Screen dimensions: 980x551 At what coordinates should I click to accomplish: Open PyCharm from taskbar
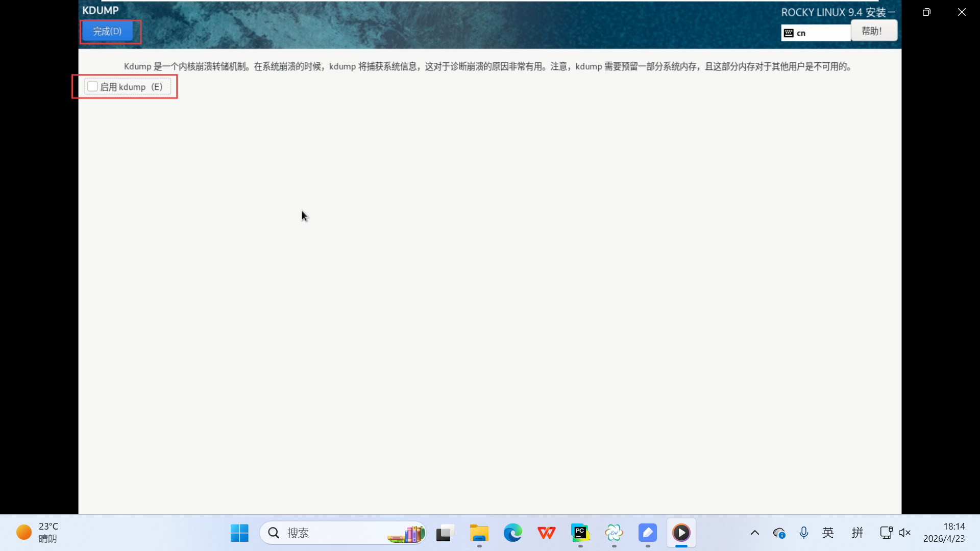pyautogui.click(x=580, y=533)
